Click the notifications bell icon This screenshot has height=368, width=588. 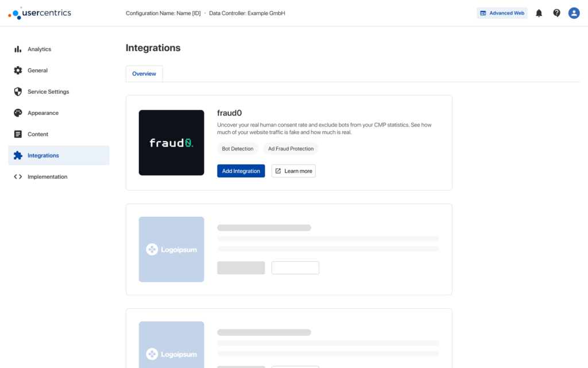pyautogui.click(x=539, y=13)
